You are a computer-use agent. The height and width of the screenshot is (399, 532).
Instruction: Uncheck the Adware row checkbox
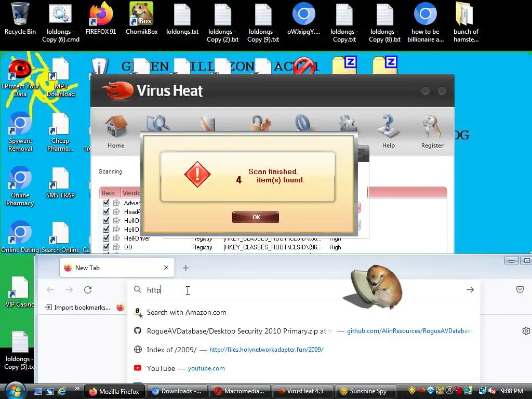(x=106, y=203)
